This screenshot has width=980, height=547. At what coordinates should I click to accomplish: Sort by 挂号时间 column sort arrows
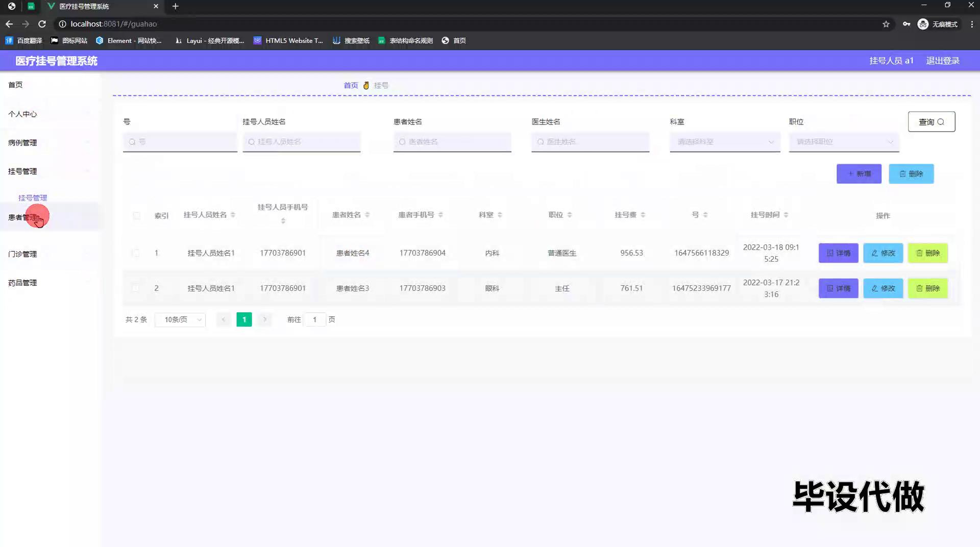[786, 215]
